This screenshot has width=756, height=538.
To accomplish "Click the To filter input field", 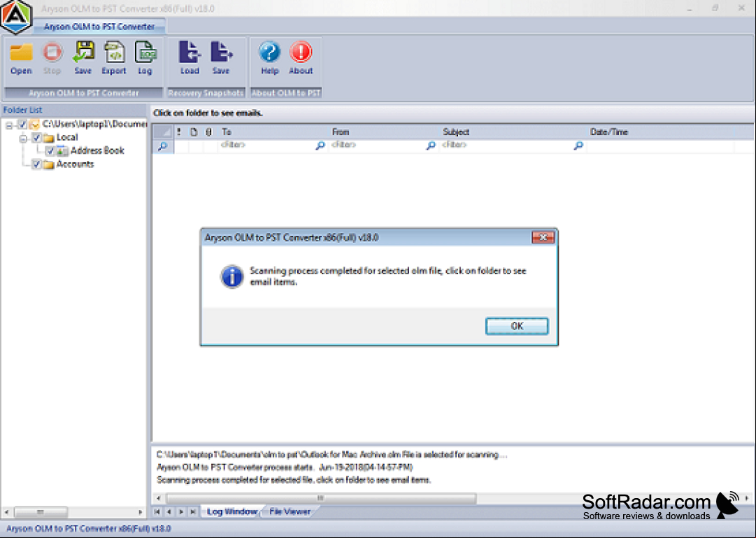I will coord(266,146).
